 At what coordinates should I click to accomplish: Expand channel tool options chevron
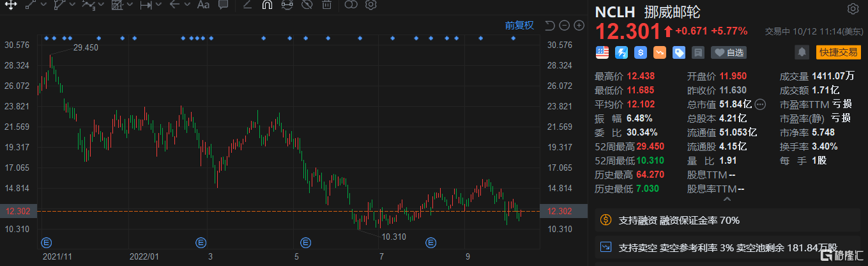click(x=72, y=5)
